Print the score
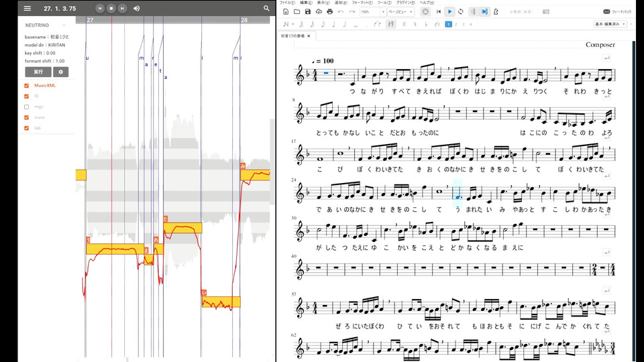 329,12
